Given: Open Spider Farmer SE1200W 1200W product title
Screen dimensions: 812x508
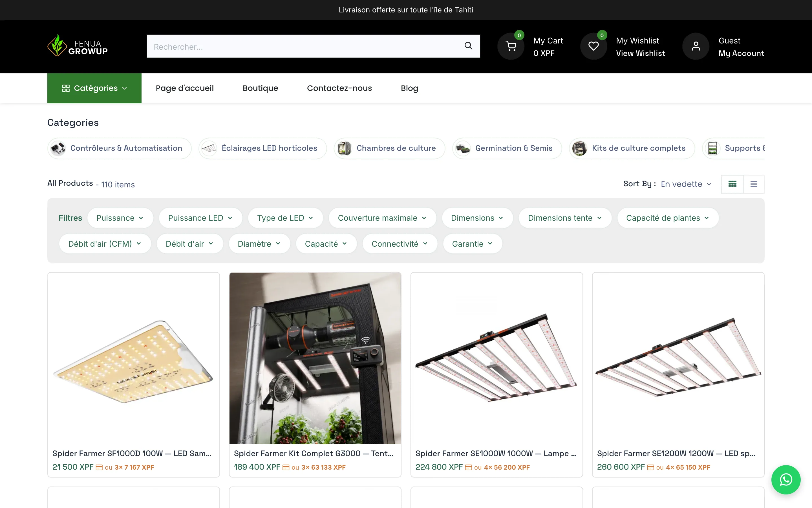Looking at the screenshot, I should click(x=676, y=453).
